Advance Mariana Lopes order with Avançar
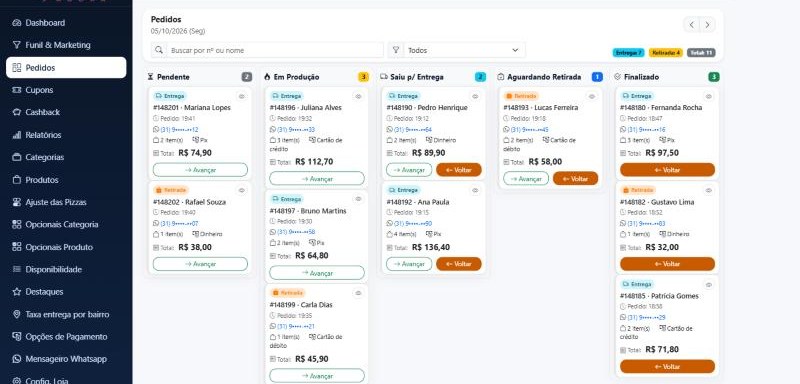Image resolution: width=800 pixels, height=384 pixels. [201, 170]
